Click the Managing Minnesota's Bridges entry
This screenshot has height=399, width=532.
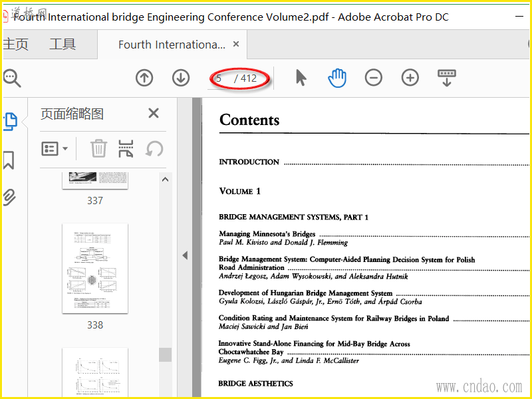coord(267,234)
